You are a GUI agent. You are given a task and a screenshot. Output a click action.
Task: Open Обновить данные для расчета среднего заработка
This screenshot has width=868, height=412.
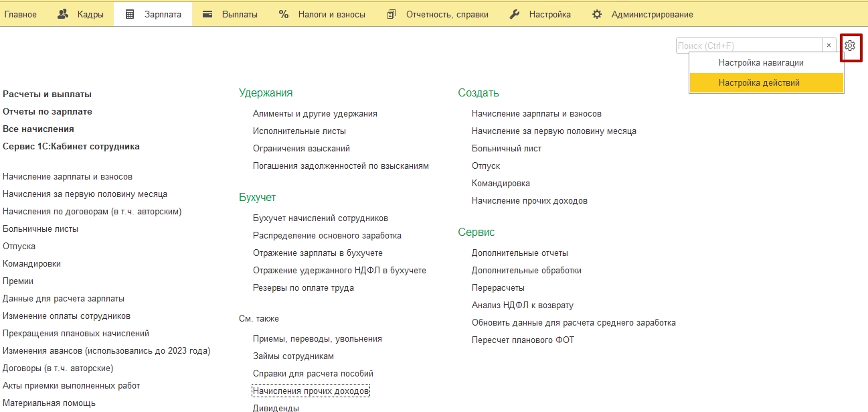(x=574, y=323)
